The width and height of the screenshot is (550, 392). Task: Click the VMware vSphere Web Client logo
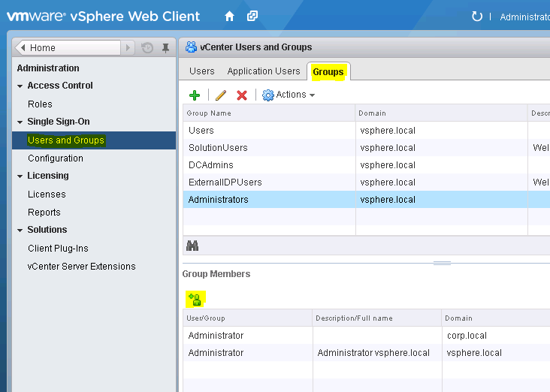click(104, 17)
